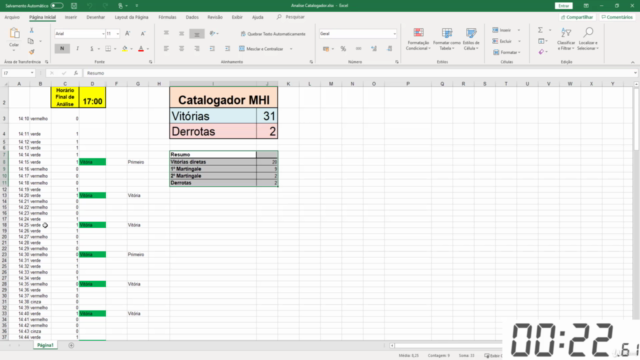Viewport: 640px width, 360px height.
Task: Open the font name Arial dropdown
Action: pos(103,34)
